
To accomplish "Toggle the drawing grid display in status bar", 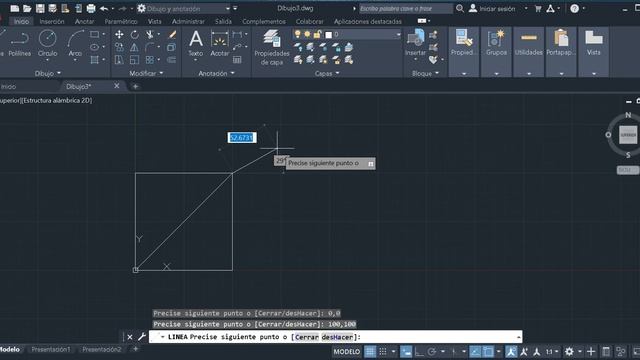I will point(370,351).
